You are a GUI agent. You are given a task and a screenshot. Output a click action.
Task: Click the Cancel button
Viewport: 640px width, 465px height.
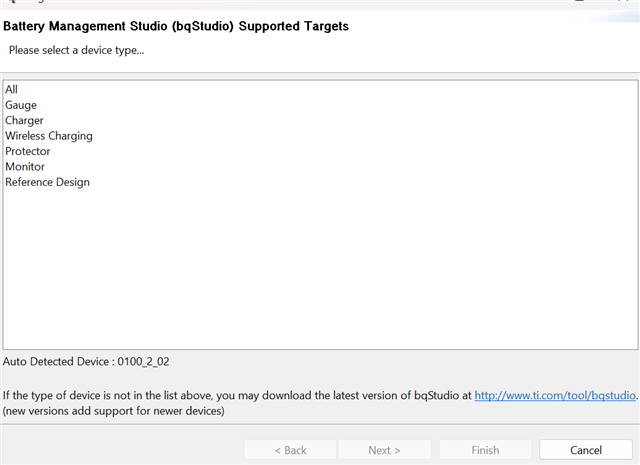coord(586,450)
